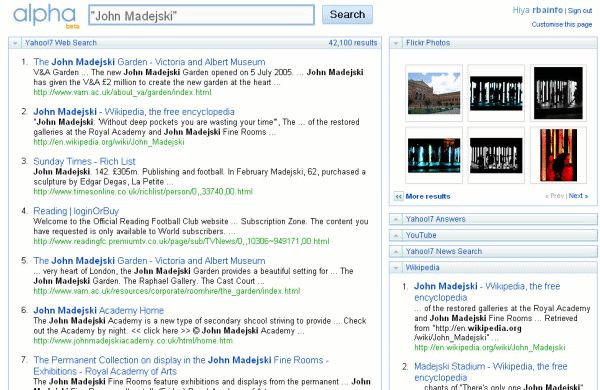Image resolution: width=600 pixels, height=390 pixels.
Task: Click More results in Flickr panel
Action: point(428,196)
